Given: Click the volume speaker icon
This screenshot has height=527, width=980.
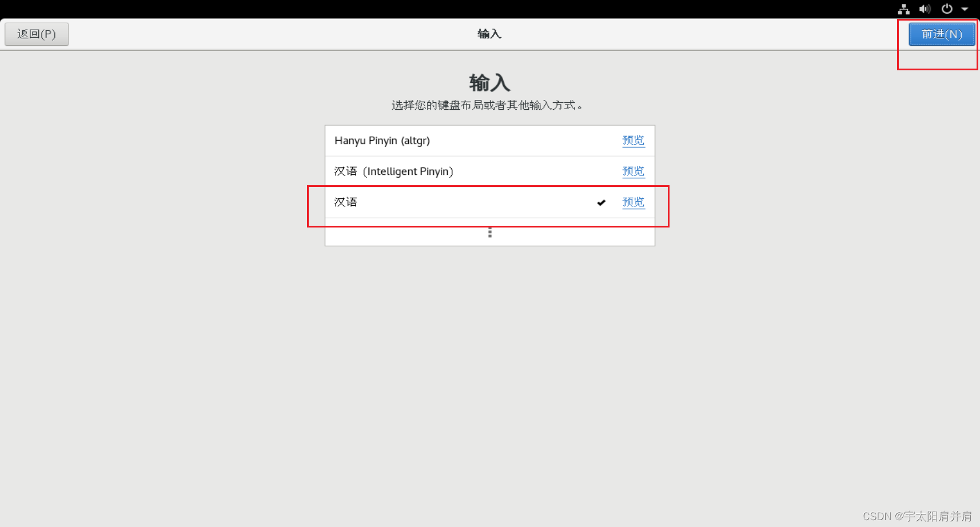Looking at the screenshot, I should (x=925, y=9).
